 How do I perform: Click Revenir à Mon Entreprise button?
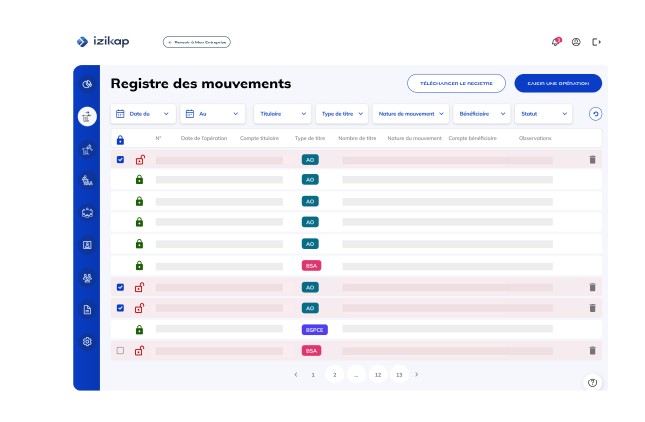click(x=197, y=42)
